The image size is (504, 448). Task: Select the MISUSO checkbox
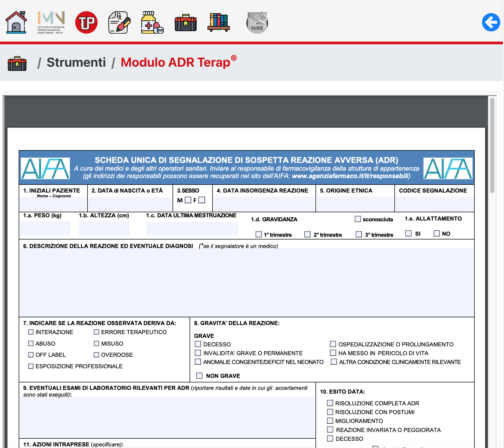(x=97, y=343)
